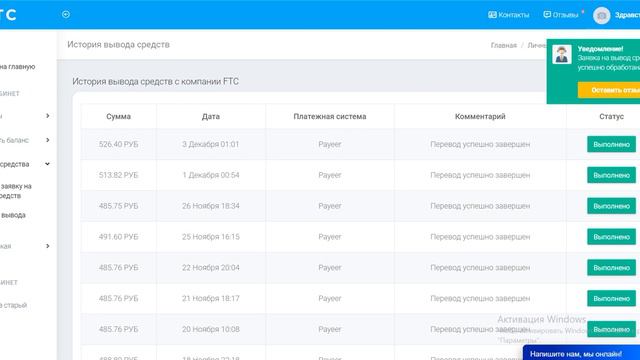Select date cell 22 Ноября 20:04
The width and height of the screenshot is (640, 360).
pyautogui.click(x=211, y=268)
